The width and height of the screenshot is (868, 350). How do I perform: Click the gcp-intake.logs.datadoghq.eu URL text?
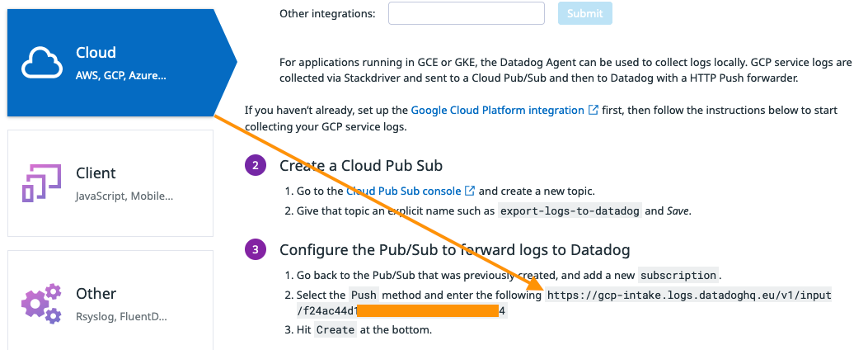coord(688,295)
